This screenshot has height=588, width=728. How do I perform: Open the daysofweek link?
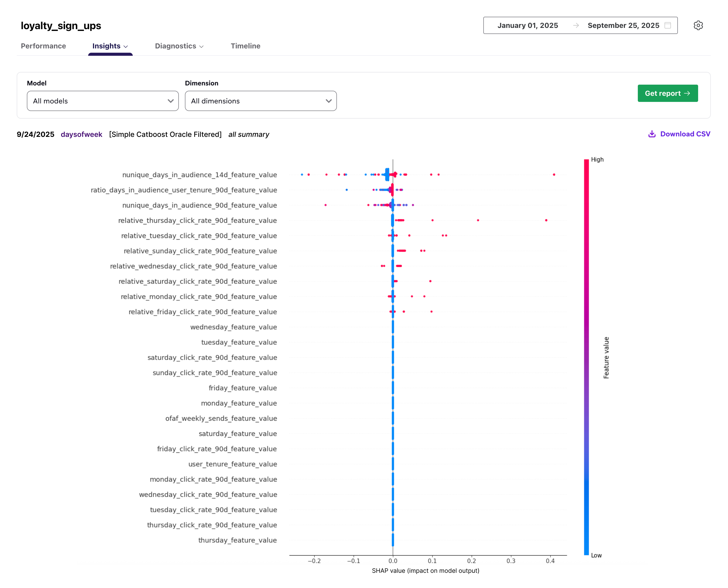tap(81, 134)
